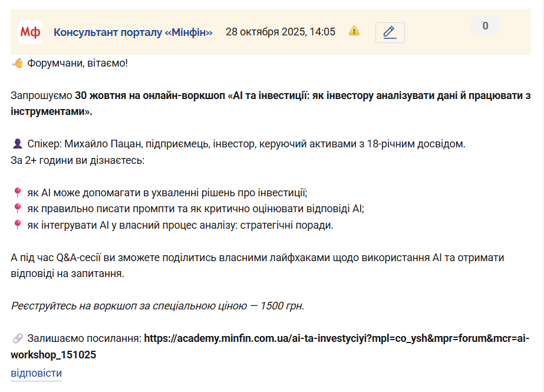Click the відповісти reply link
This screenshot has height=392, width=544.
coord(36,373)
